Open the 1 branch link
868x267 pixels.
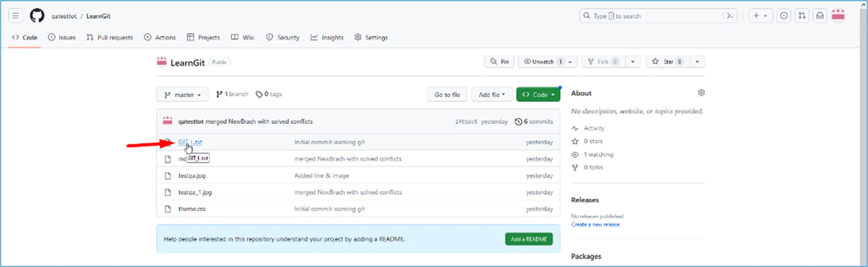(x=232, y=94)
